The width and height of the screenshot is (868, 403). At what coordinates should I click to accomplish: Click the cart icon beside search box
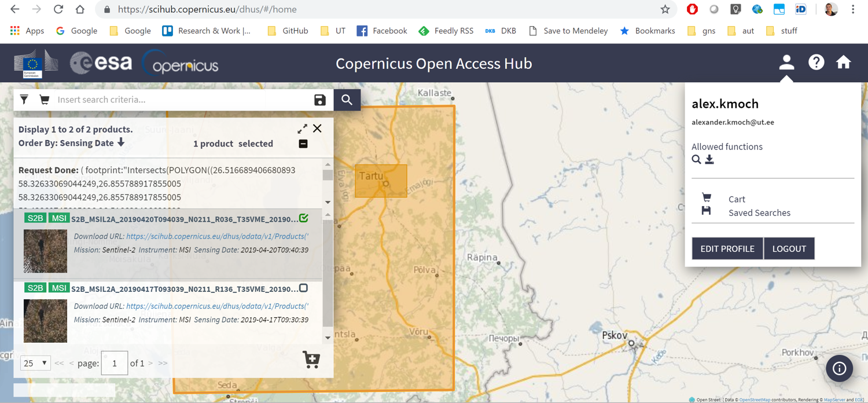pos(45,100)
